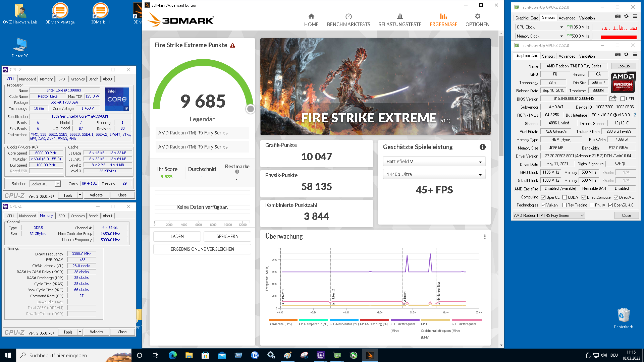Open the AMD Radeon R9 Fury Series GPU selector
This screenshot has width=644, height=362.
coord(549,216)
